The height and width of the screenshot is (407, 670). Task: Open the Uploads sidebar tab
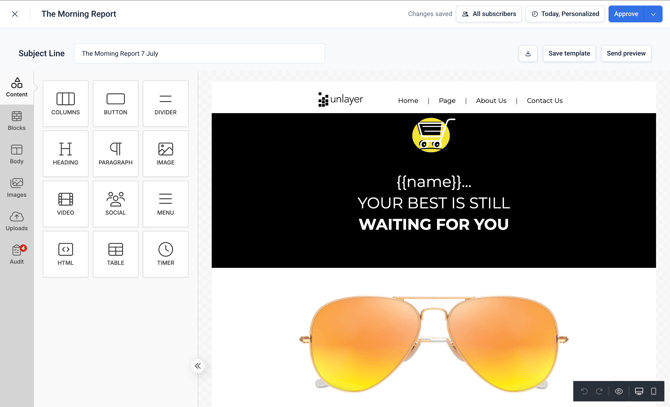point(17,221)
